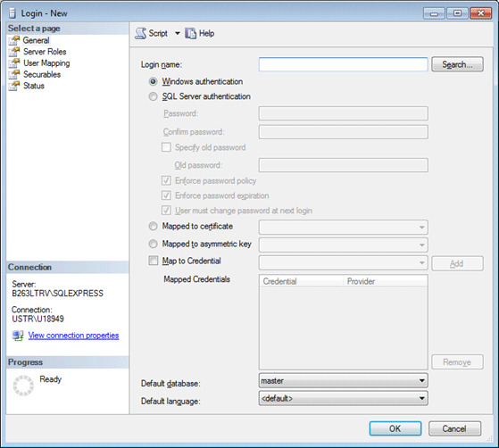Close the Login - New window
Screen dimensions: 499x448
coord(481,13)
